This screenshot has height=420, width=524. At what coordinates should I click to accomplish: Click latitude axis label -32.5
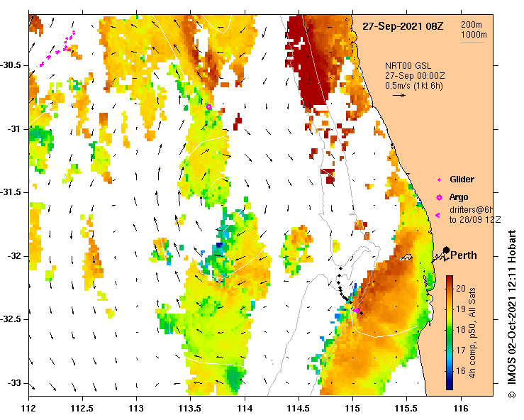11,319
